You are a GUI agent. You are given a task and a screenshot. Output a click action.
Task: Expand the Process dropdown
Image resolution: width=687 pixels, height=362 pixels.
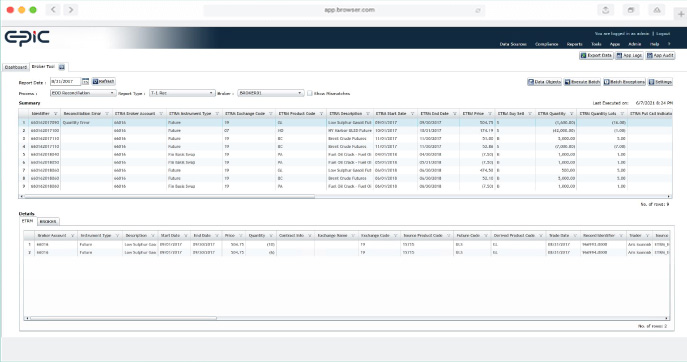[x=83, y=93]
